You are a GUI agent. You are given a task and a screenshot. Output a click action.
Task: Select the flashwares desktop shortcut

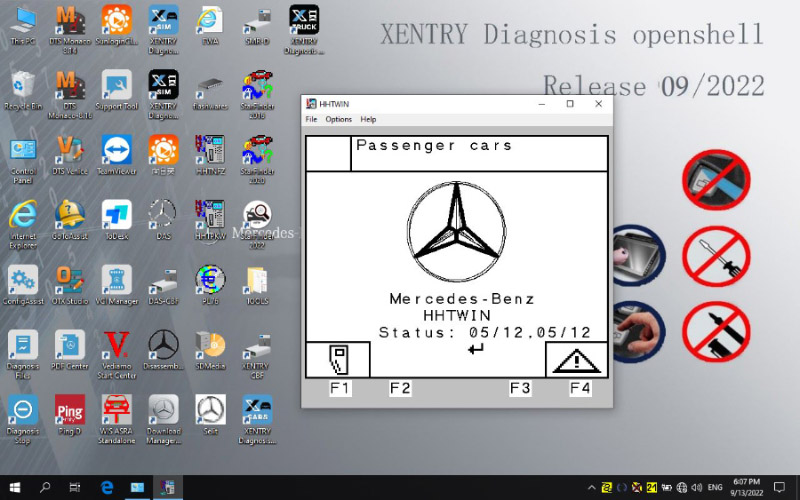click(210, 91)
